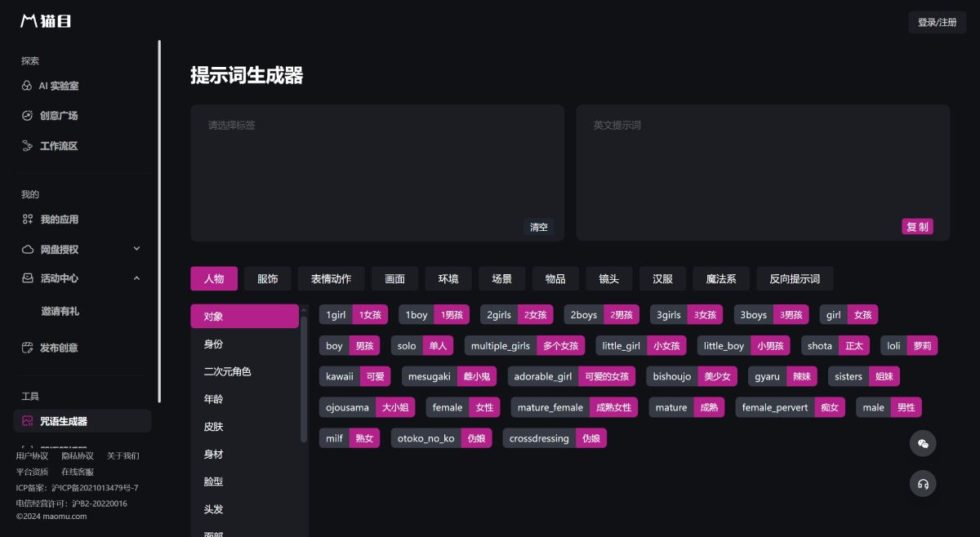The image size is (980, 537).
Task: Open the 反向提示词 tab
Action: [x=794, y=278]
